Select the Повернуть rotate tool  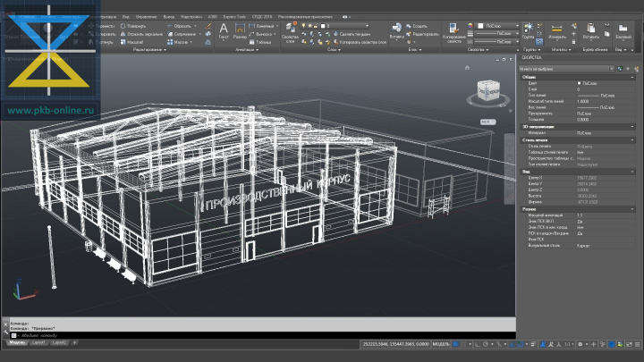coord(132,26)
